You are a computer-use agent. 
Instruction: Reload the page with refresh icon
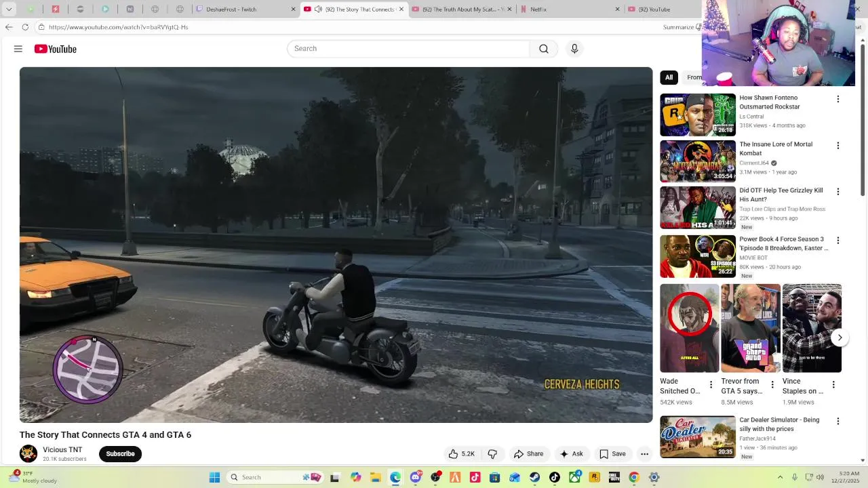click(25, 27)
